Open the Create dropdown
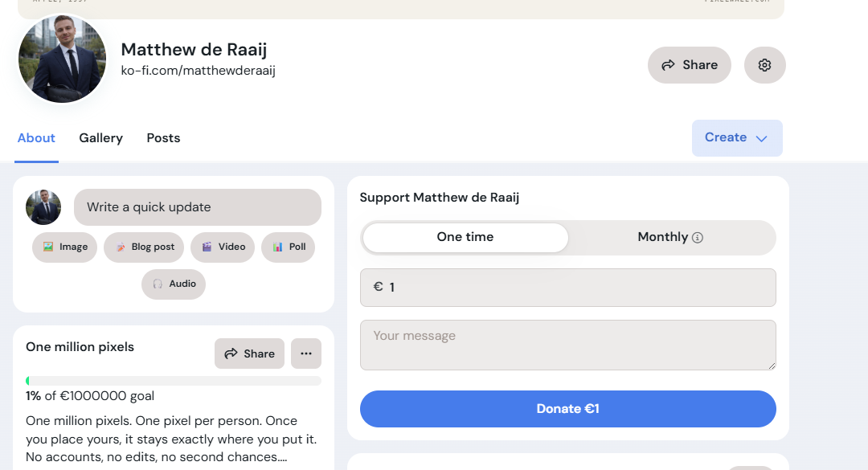Viewport: 868px width, 470px height. coord(736,137)
